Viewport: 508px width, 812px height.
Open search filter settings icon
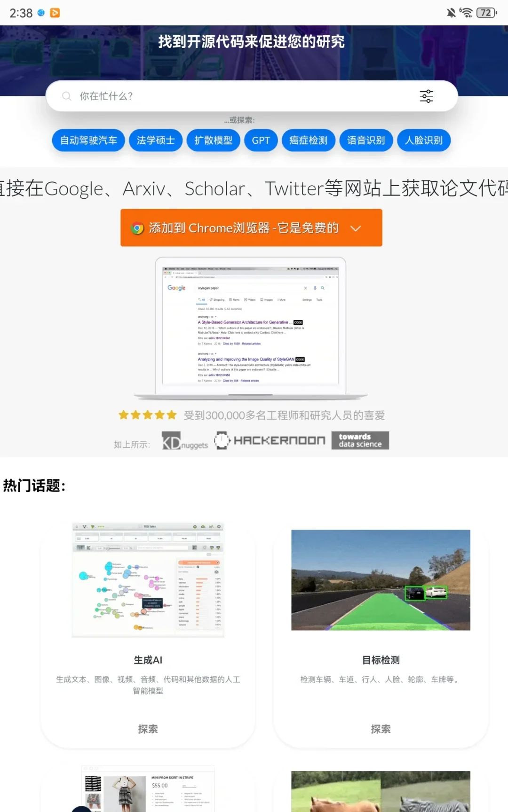tap(426, 96)
